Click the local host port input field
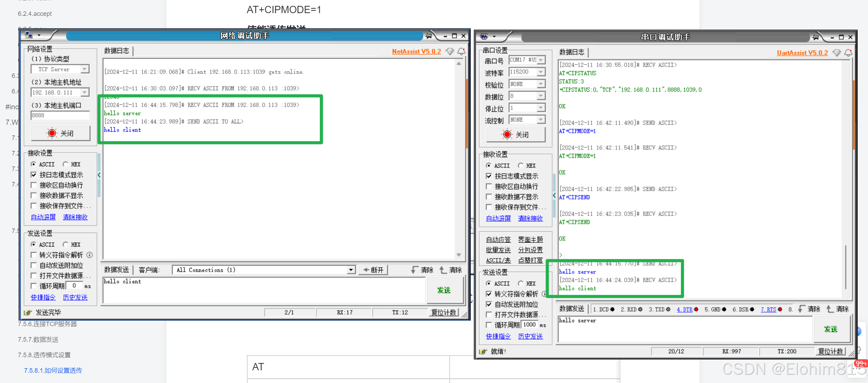 (60, 115)
